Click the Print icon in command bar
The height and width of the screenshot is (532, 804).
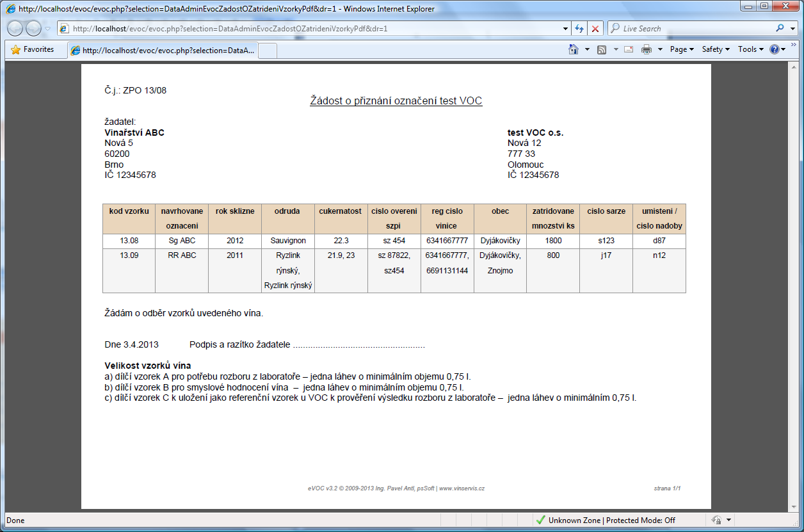click(x=647, y=49)
